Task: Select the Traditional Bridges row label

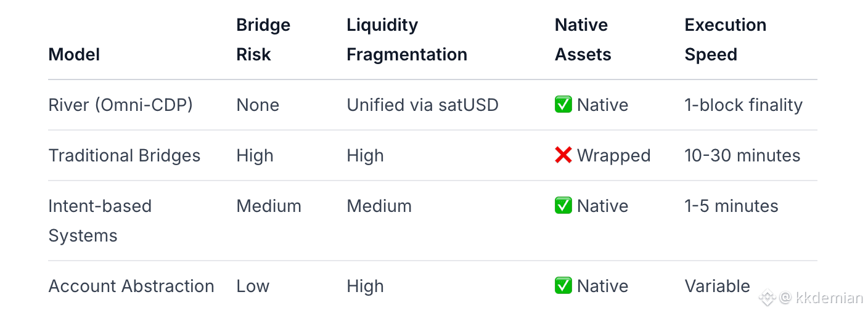Action: (124, 155)
